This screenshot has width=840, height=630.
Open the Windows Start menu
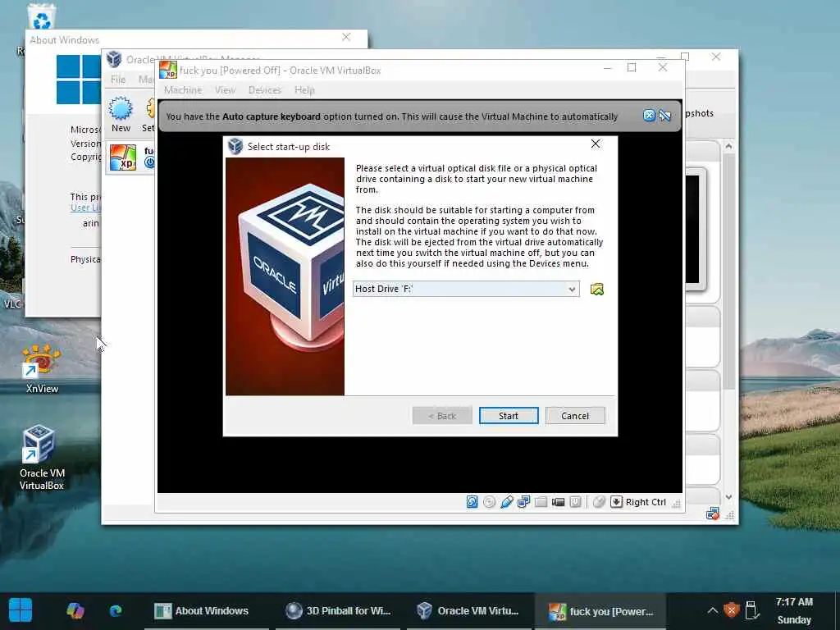click(x=21, y=610)
